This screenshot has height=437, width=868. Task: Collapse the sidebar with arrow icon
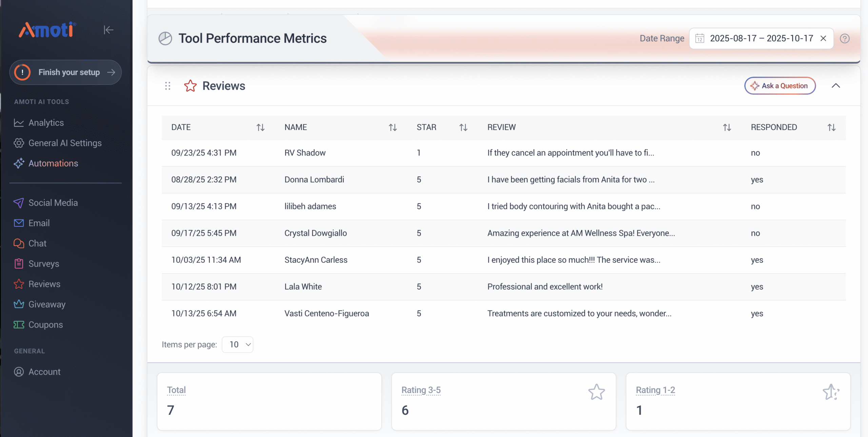point(108,30)
